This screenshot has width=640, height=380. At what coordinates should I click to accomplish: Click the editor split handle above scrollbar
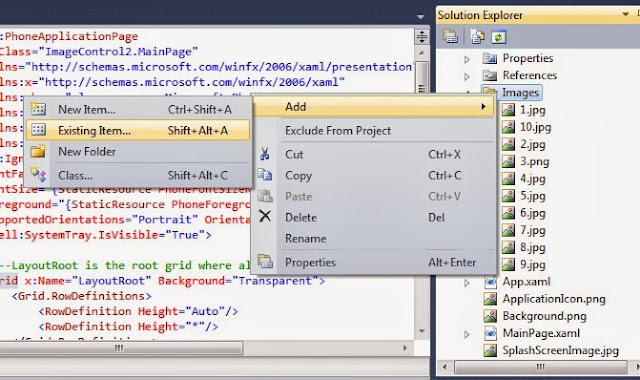422,37
